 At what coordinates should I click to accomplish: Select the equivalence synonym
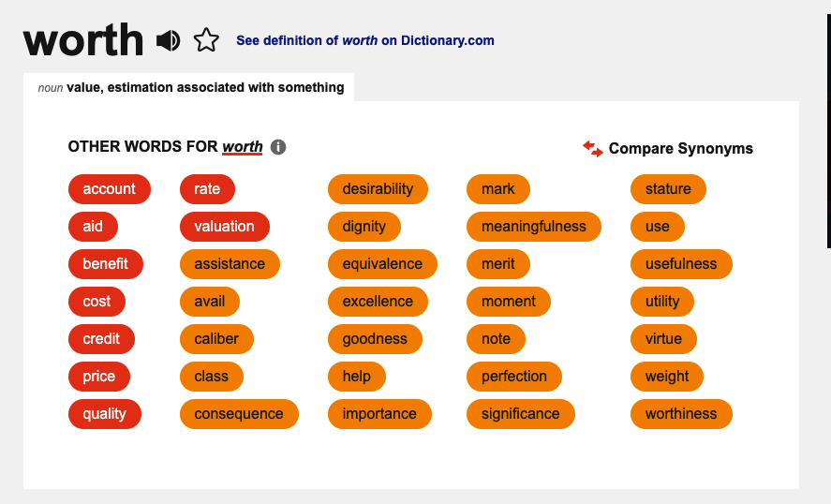[382, 264]
